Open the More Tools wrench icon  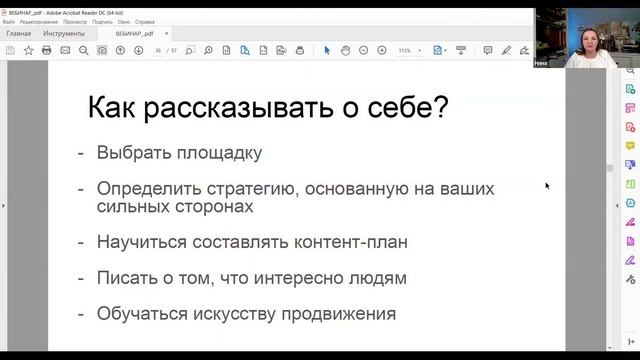pos(630,279)
